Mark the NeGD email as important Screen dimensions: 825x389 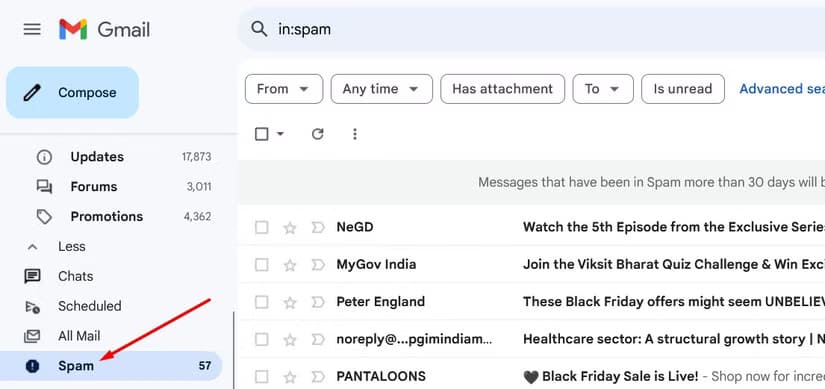[x=318, y=227]
